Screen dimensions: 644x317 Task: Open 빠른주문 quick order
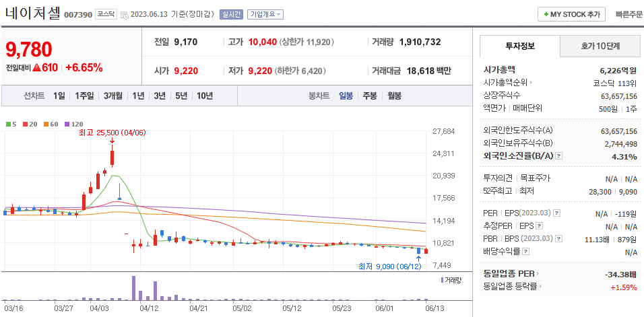tap(629, 14)
